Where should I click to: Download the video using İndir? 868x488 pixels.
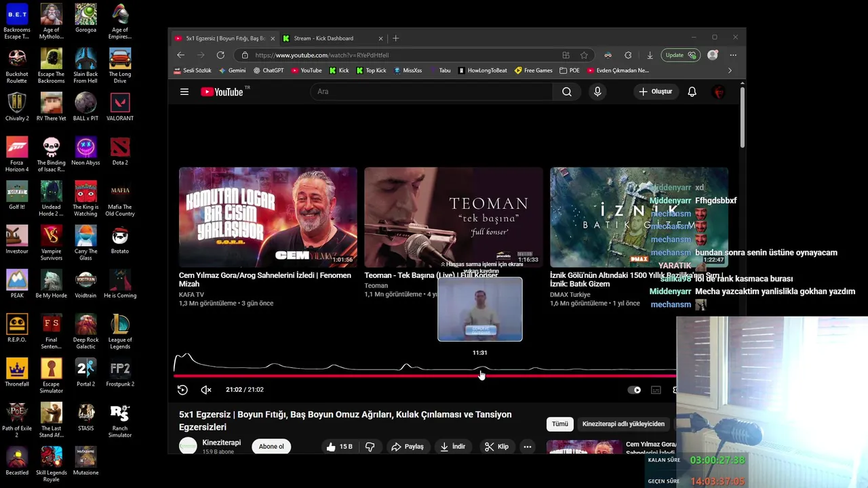[453, 447]
